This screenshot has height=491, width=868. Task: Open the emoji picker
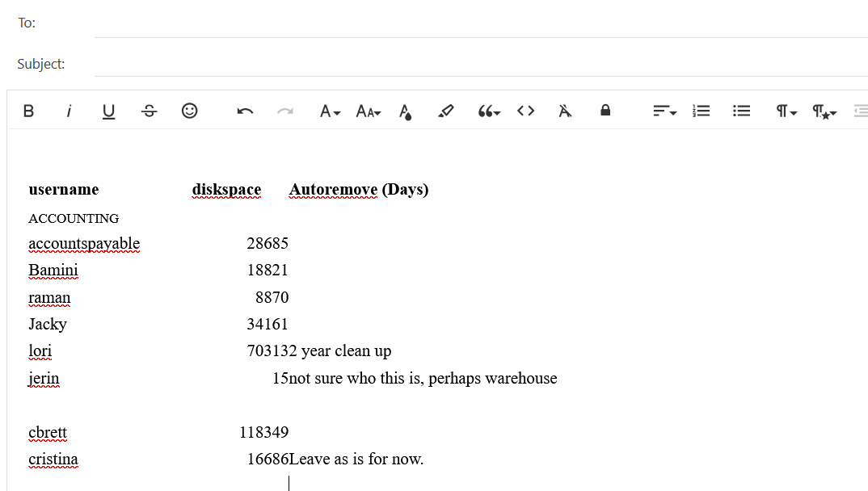coord(189,111)
